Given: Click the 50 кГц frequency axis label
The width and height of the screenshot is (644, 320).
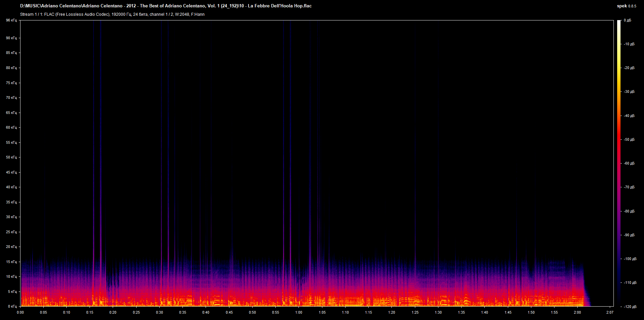Looking at the screenshot, I should 11,157.
